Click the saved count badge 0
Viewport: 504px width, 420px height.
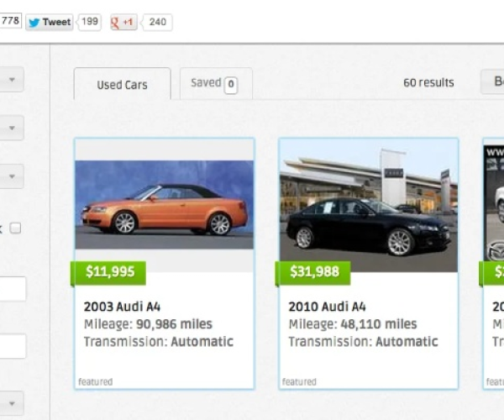231,85
